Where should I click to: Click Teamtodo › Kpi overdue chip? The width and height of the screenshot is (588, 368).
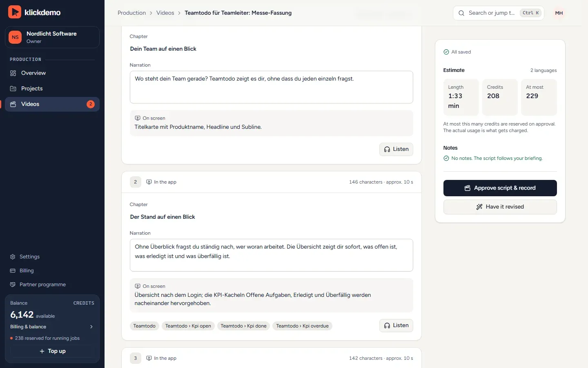coord(302,326)
